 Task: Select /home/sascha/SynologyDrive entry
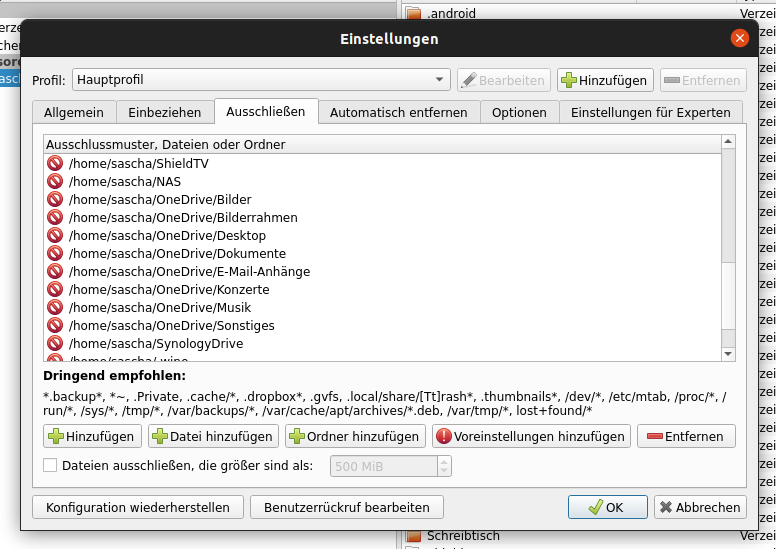[x=382, y=343]
